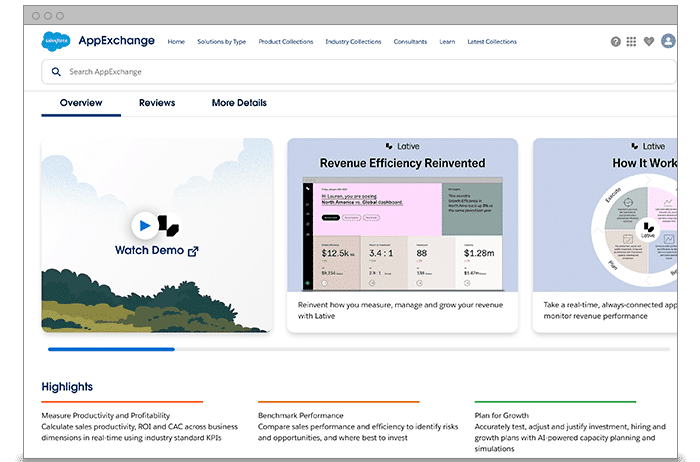This screenshot has width=700, height=462.
Task: Click the heart favorites icon
Action: [x=649, y=42]
